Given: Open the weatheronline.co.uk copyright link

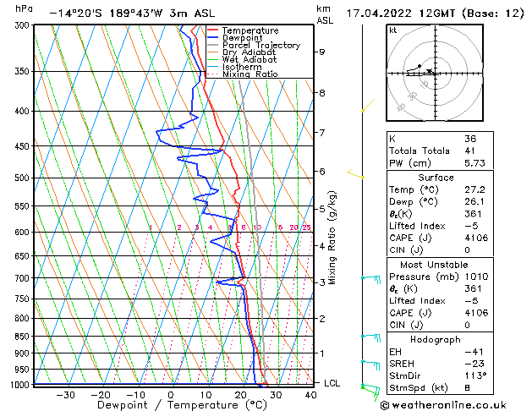Looking at the screenshot, I should click(453, 403).
